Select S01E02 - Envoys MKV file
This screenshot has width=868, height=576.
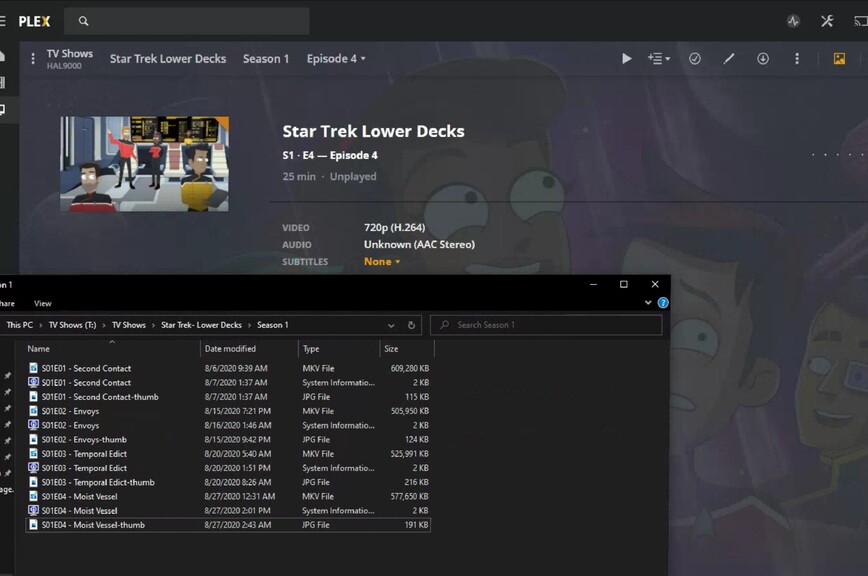tap(228, 411)
